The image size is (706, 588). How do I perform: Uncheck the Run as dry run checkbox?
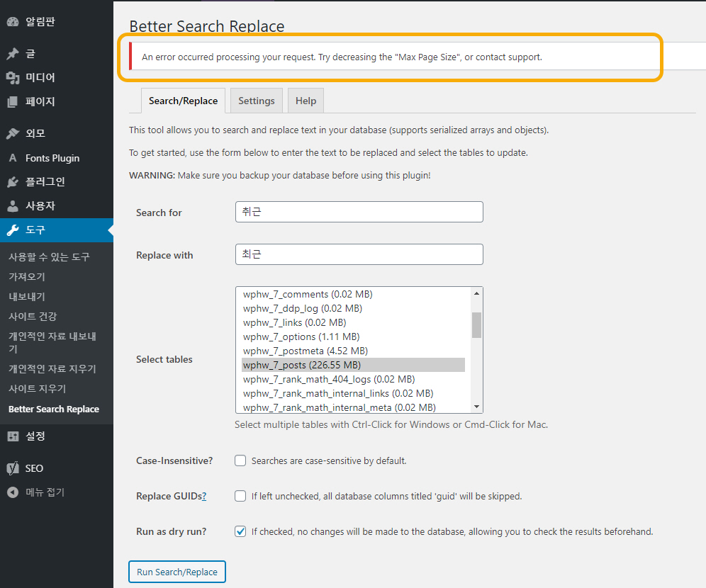click(240, 531)
